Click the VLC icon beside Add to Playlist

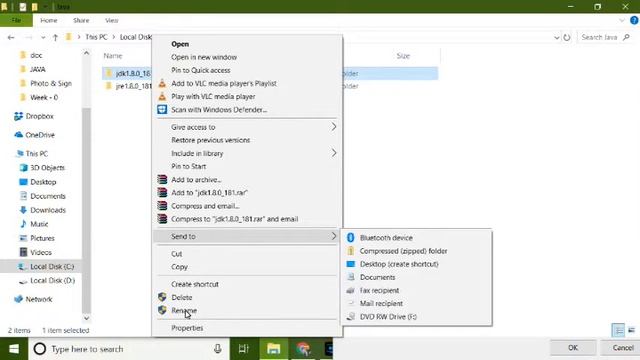tap(162, 83)
